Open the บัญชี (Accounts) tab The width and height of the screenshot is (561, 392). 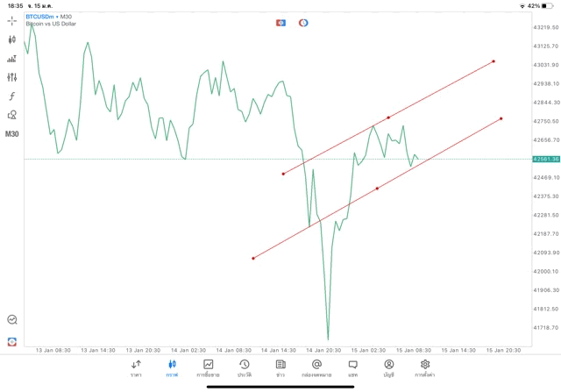pyautogui.click(x=388, y=367)
